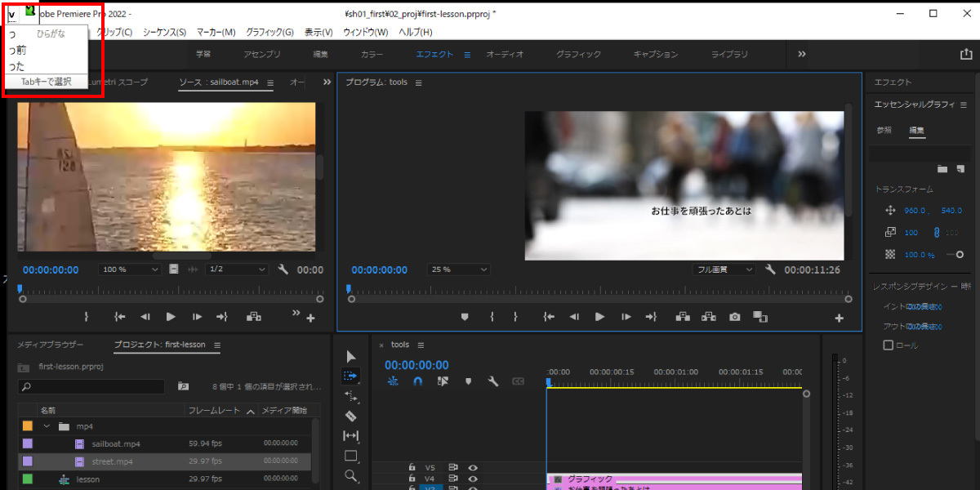Viewport: 980px width, 490px height.
Task: Open Program monitor settings wrench
Action: [x=770, y=269]
